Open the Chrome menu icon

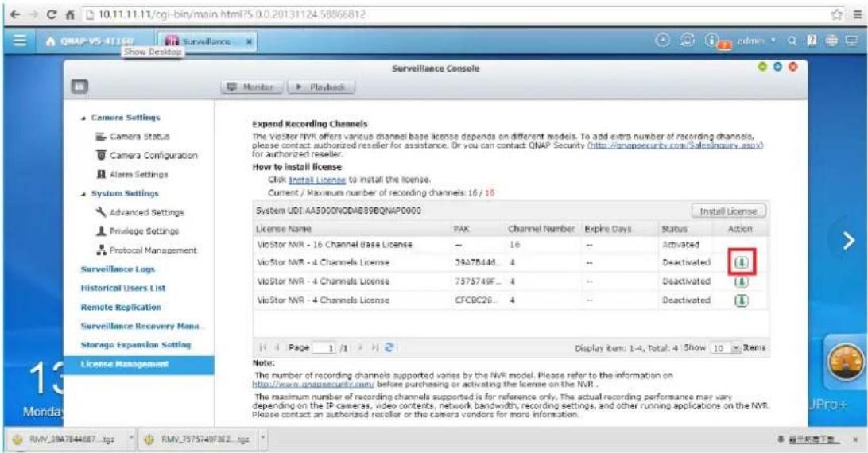coord(858,15)
